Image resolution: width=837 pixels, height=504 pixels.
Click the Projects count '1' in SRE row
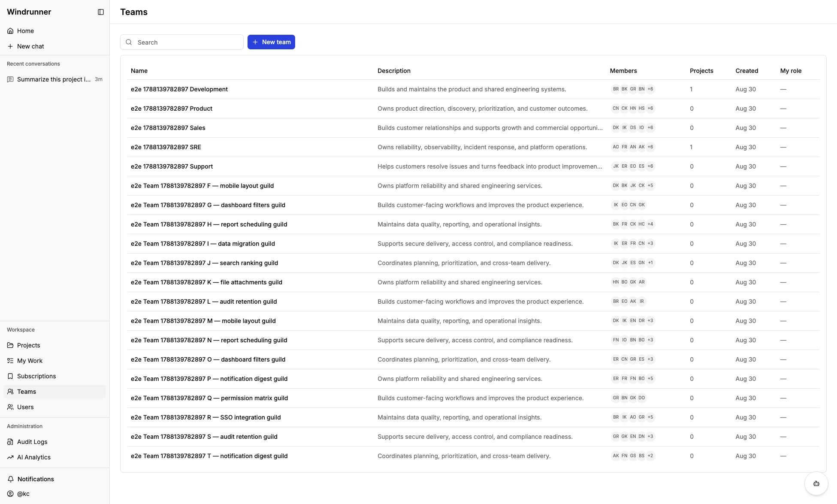[691, 147]
